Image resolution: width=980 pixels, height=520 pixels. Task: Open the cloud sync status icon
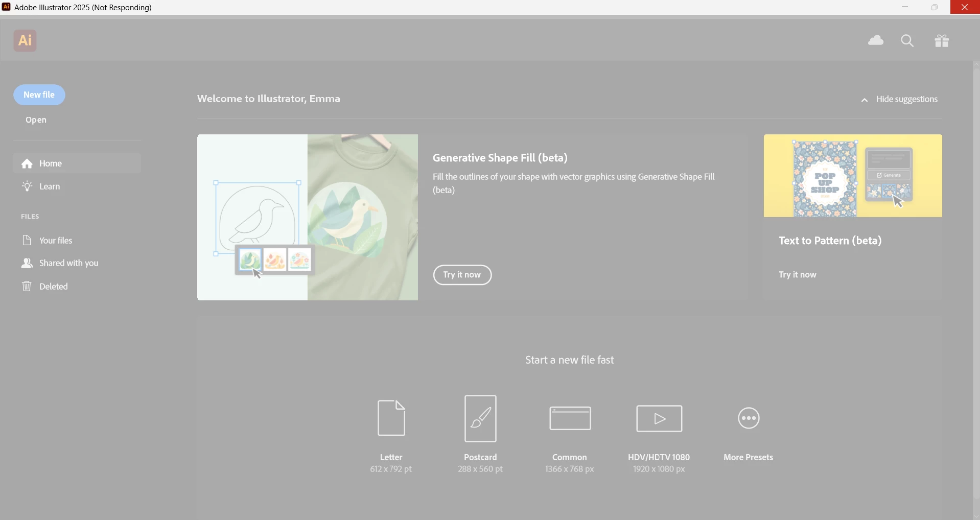pos(876,40)
